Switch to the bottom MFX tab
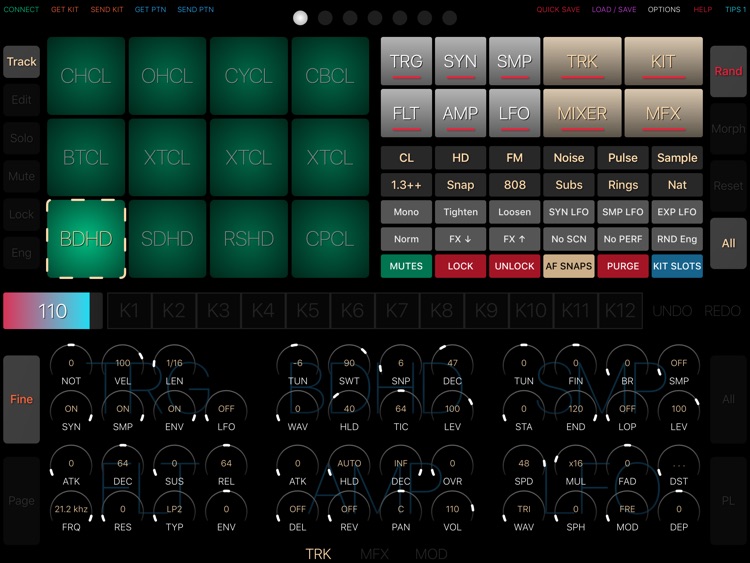Viewport: 750px width, 563px height. [375, 554]
